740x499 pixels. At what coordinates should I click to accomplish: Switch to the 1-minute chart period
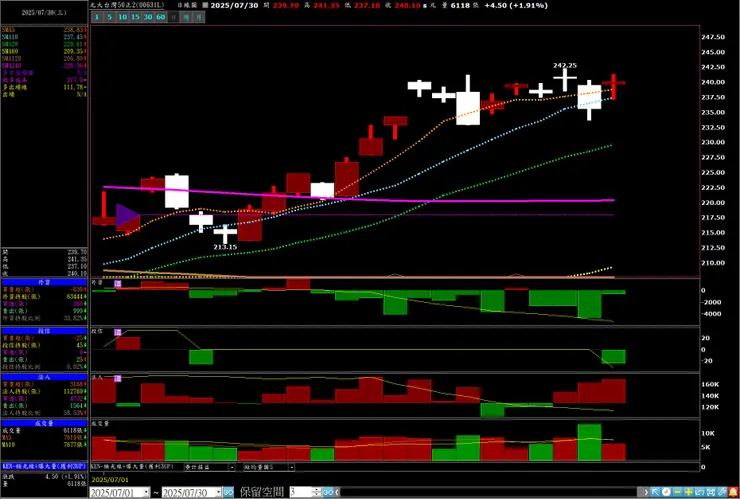97,17
